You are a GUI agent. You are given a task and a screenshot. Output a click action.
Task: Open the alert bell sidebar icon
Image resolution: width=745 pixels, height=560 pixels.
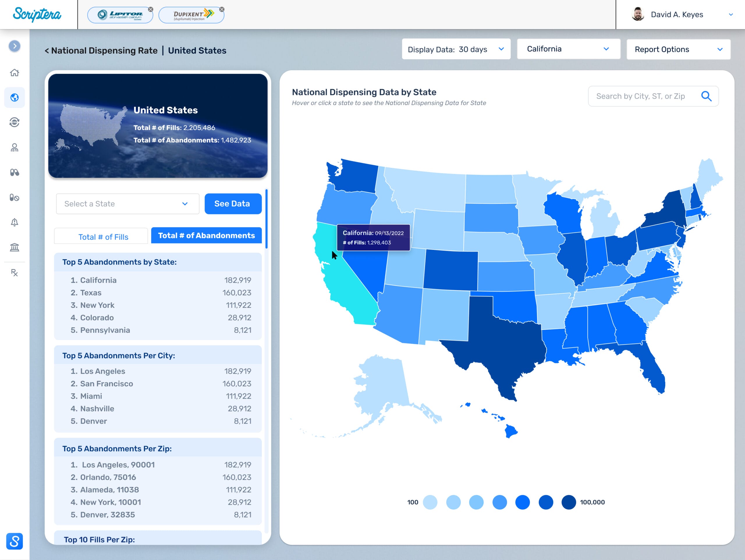pyautogui.click(x=15, y=222)
